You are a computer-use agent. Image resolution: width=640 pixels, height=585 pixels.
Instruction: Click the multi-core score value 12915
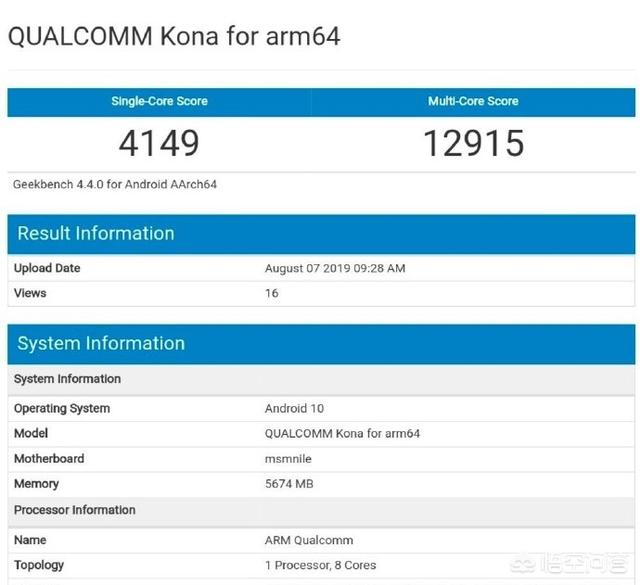click(473, 143)
